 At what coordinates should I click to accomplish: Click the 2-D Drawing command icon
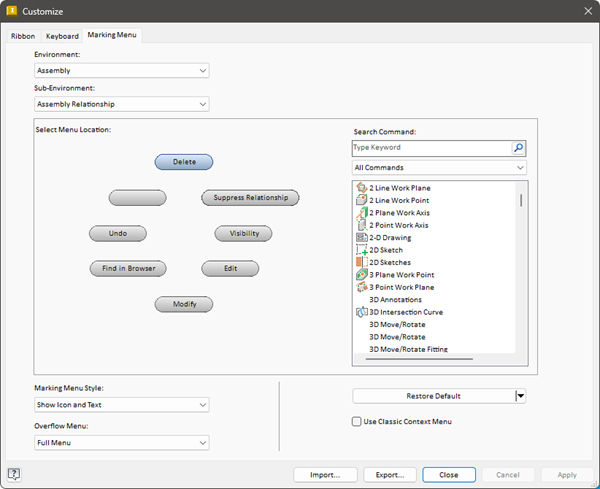click(362, 237)
